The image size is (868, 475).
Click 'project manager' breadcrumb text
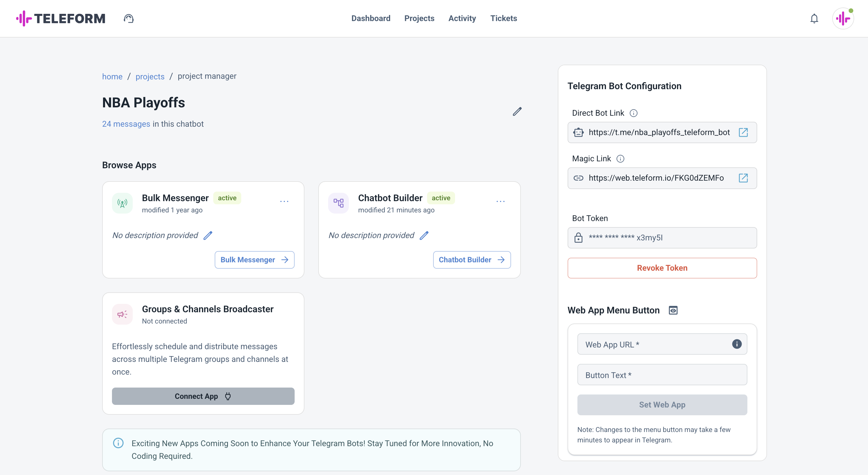(x=207, y=76)
